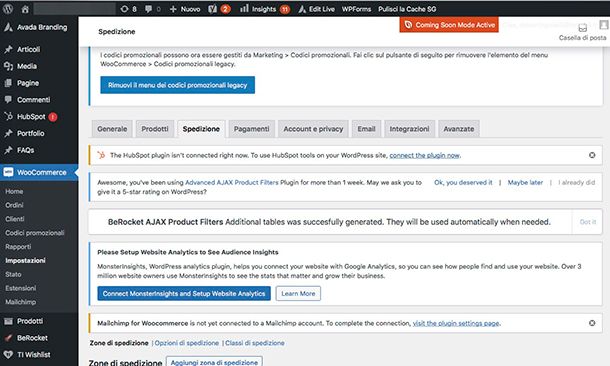Open Opzioni di spedizione sub-tab
The height and width of the screenshot is (366, 610).
pyautogui.click(x=187, y=343)
